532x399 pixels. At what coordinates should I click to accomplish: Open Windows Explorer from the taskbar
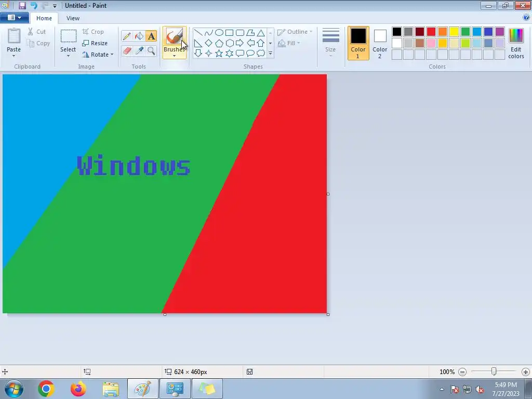(x=111, y=389)
